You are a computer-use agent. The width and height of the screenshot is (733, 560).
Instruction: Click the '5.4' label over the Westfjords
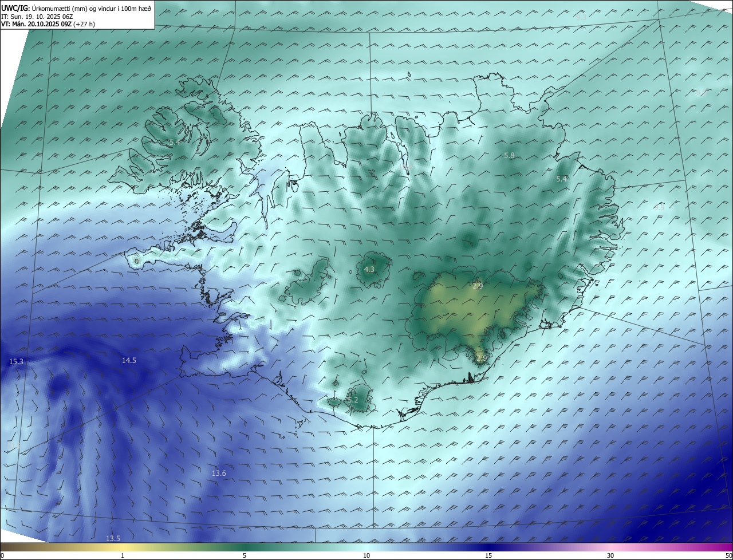[x=175, y=141]
